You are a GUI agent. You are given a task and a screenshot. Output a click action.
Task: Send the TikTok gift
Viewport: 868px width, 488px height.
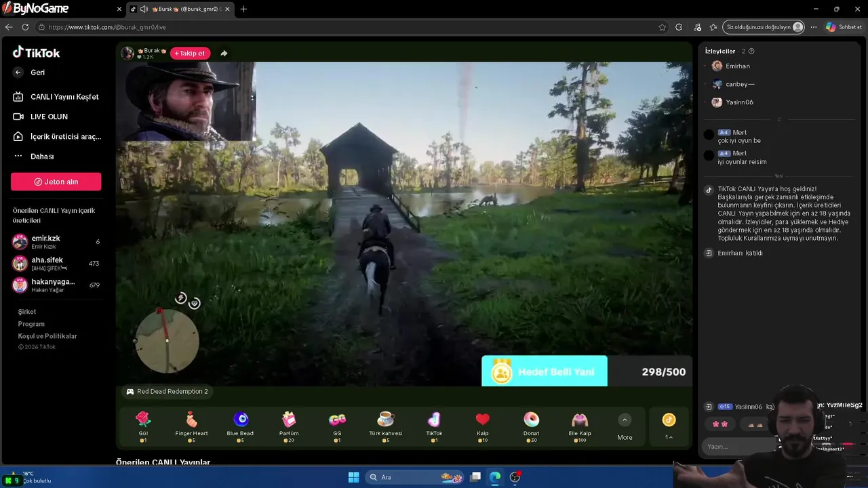[x=434, y=426]
